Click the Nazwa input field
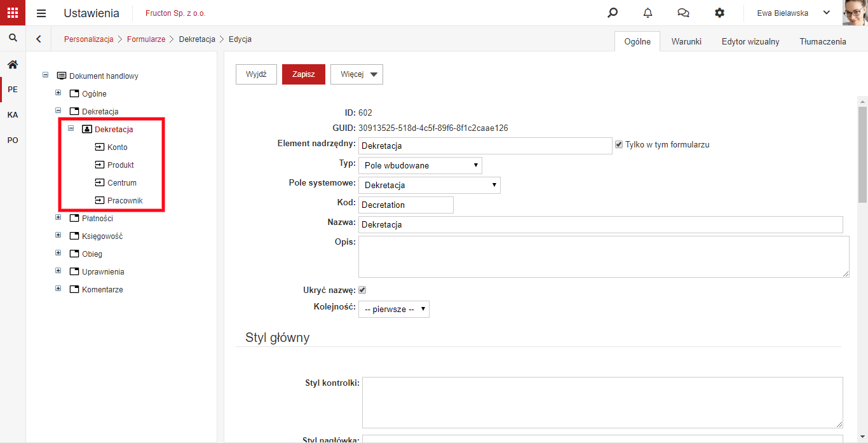 pyautogui.click(x=600, y=224)
